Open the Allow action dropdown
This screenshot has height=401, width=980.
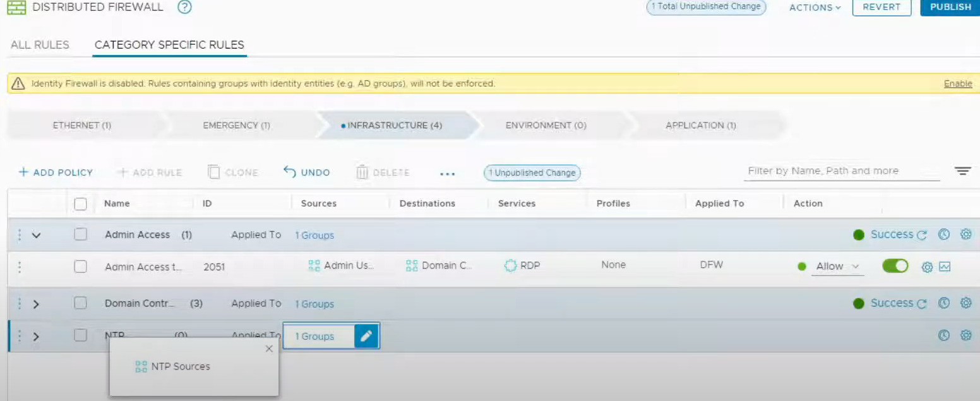click(837, 266)
